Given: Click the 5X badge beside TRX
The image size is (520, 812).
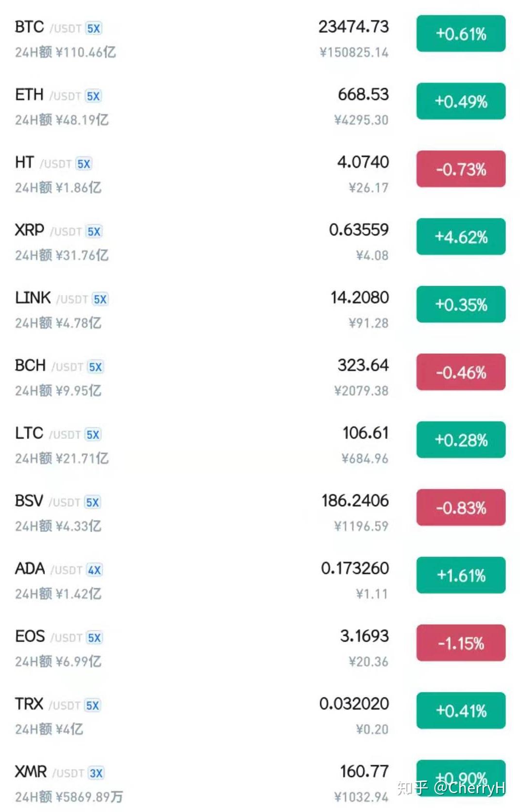Looking at the screenshot, I should pos(92,705).
